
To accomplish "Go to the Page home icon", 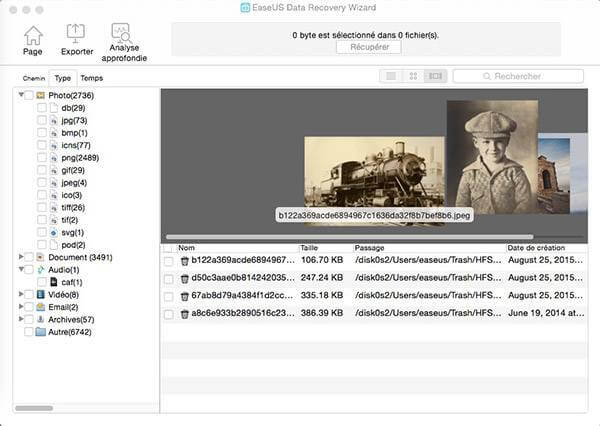I will click(x=33, y=35).
